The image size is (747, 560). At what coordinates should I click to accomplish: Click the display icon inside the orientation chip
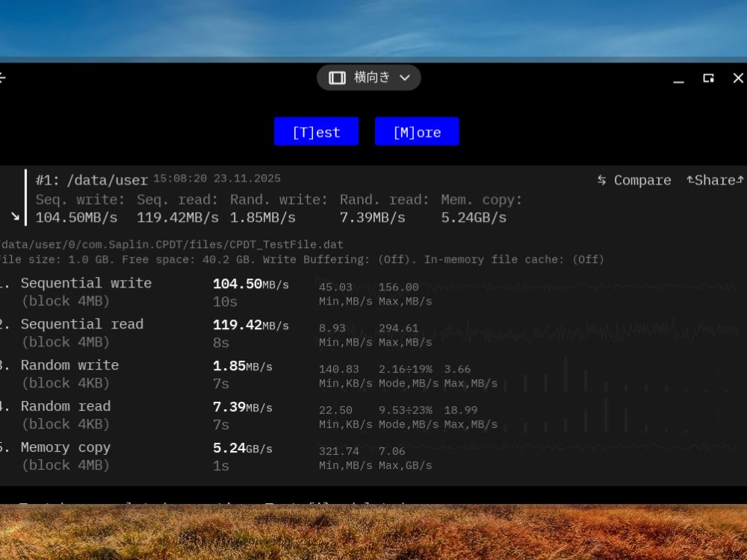click(338, 77)
